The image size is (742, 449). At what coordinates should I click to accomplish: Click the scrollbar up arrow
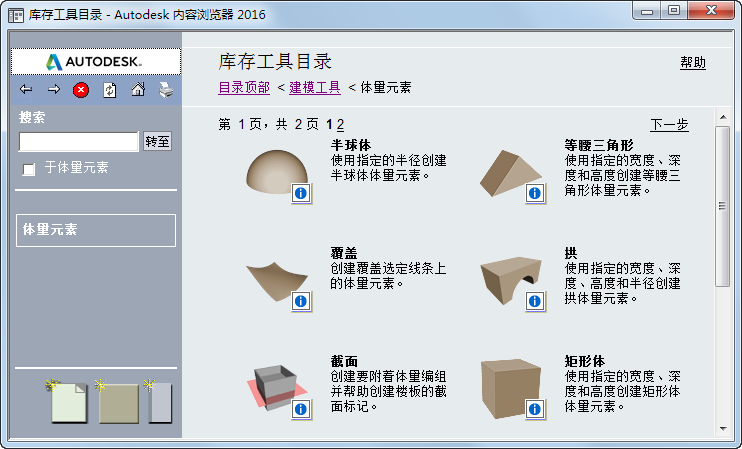(x=723, y=117)
